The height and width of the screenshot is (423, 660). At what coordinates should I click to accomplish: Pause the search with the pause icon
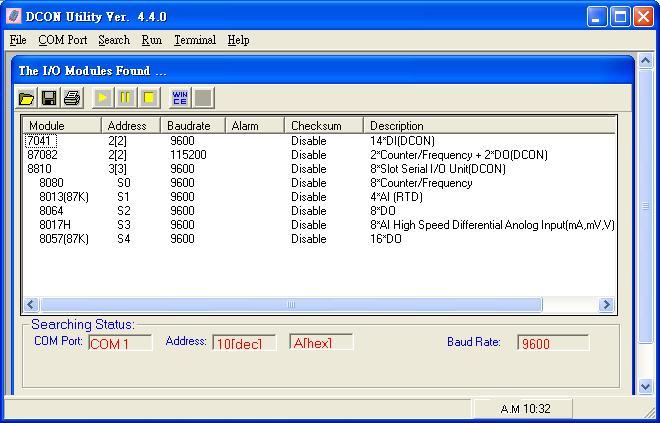click(x=125, y=98)
